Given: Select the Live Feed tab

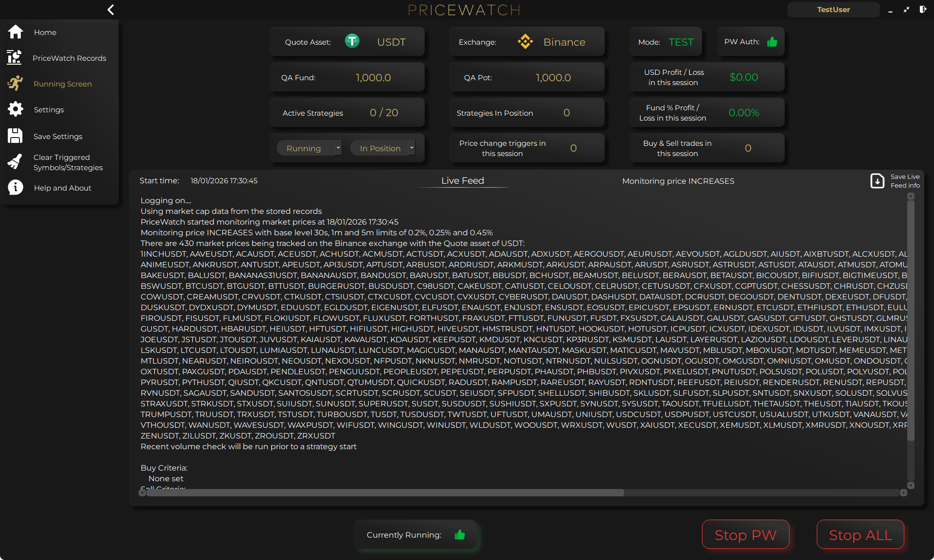Looking at the screenshot, I should (462, 180).
